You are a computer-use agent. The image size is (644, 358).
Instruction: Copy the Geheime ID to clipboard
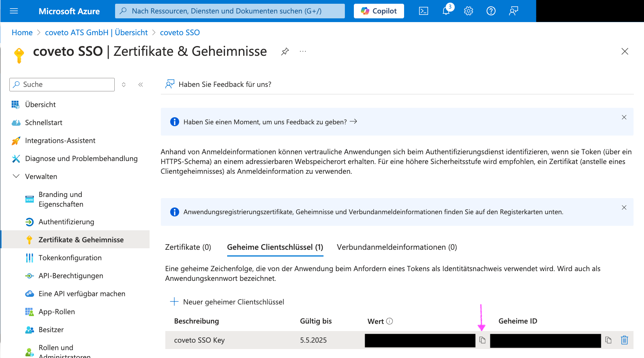[x=608, y=340]
